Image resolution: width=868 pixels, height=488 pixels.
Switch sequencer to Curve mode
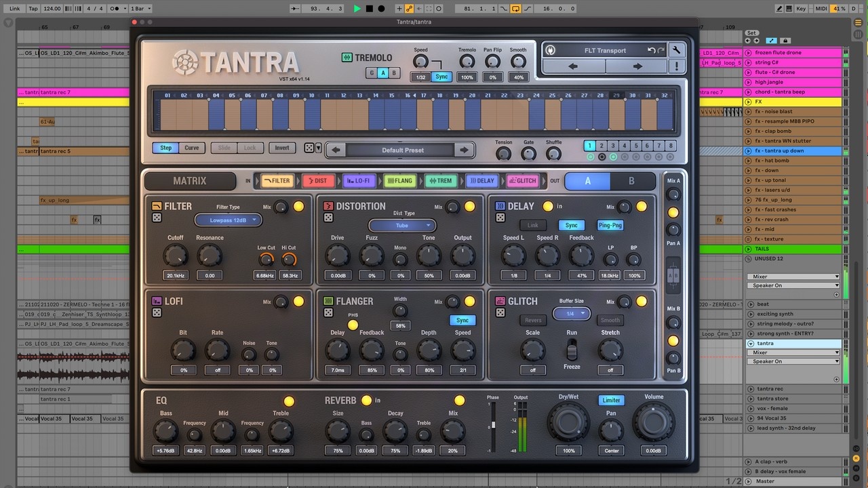(x=192, y=148)
